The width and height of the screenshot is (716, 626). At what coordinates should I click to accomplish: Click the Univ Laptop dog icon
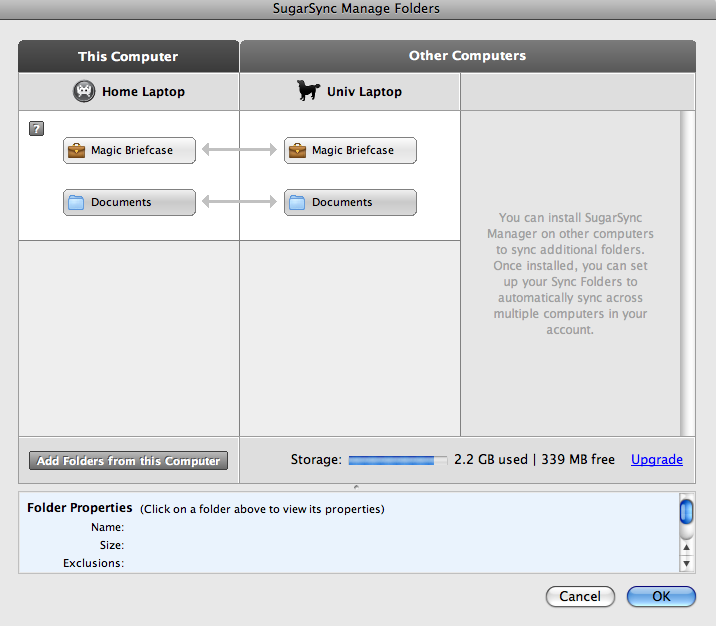[308, 90]
